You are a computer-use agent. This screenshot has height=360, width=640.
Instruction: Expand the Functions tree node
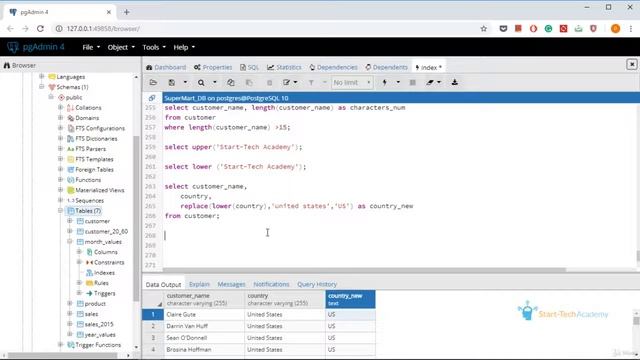pos(60,180)
